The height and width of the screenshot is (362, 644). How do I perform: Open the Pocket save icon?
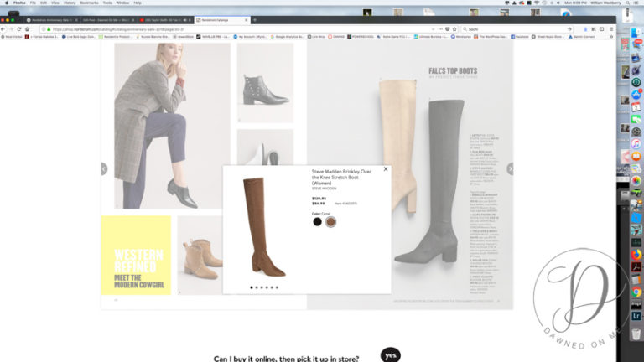tap(447, 29)
